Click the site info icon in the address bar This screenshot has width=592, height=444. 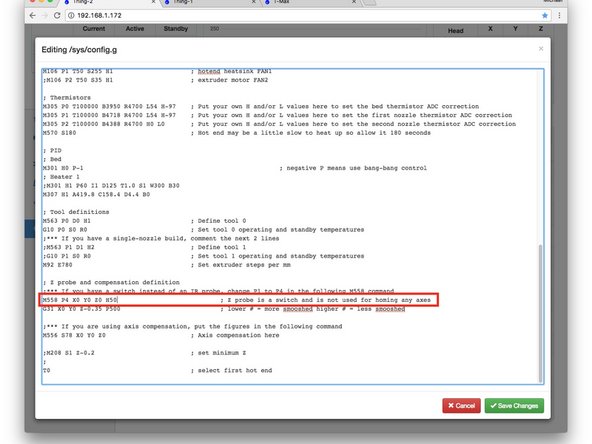71,15
